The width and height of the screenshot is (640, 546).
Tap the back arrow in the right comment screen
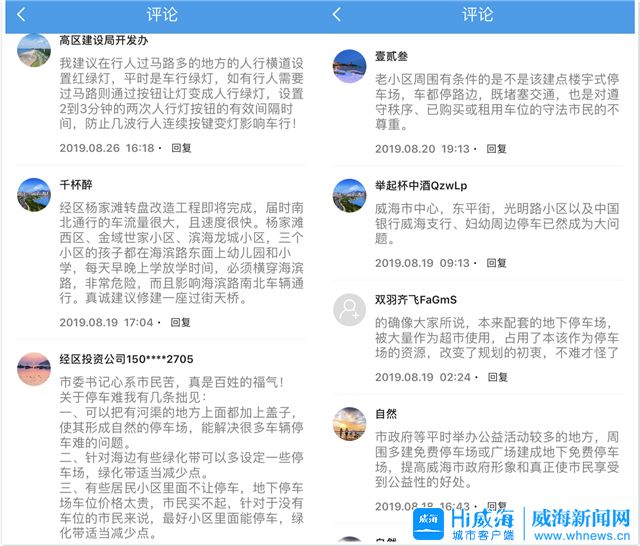(337, 15)
